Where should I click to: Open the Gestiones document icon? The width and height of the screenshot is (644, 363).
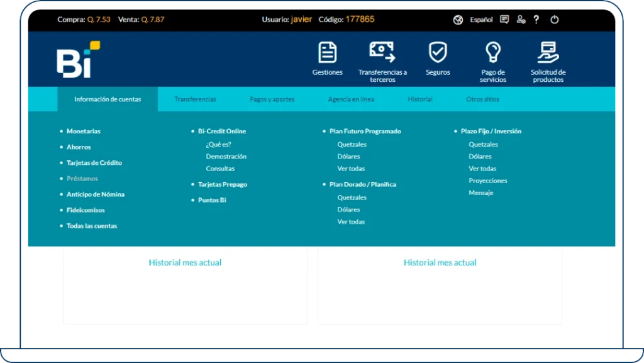[x=327, y=53]
